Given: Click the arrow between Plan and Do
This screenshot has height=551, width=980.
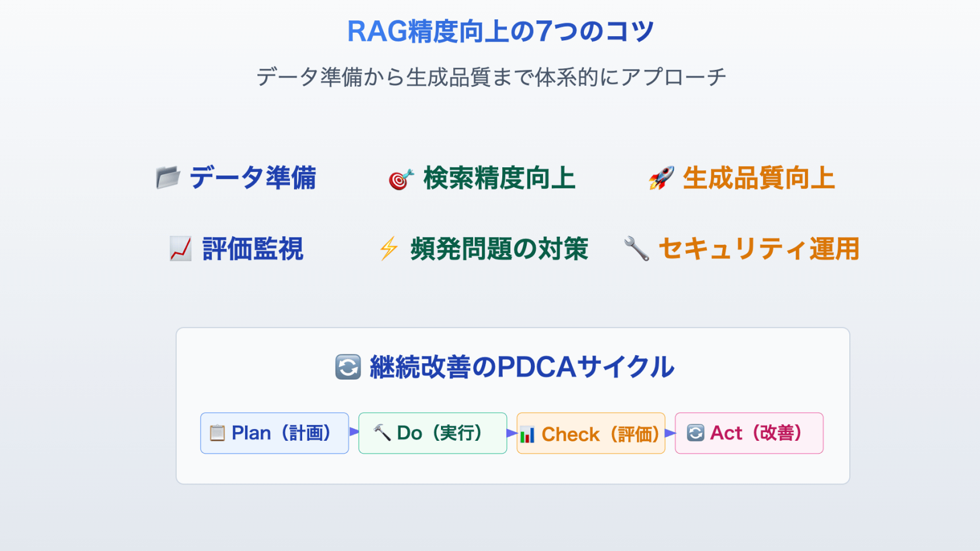Looking at the screenshot, I should (x=354, y=431).
